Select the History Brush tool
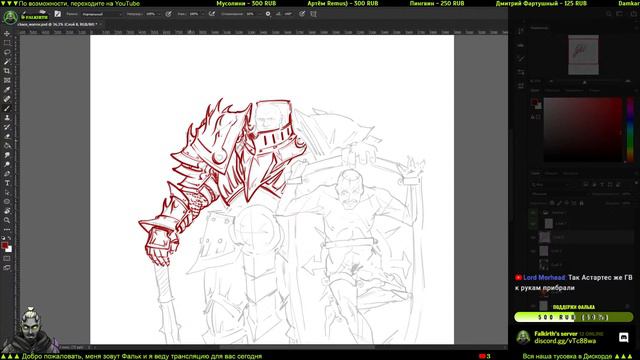The height and width of the screenshot is (360, 640). (x=7, y=127)
